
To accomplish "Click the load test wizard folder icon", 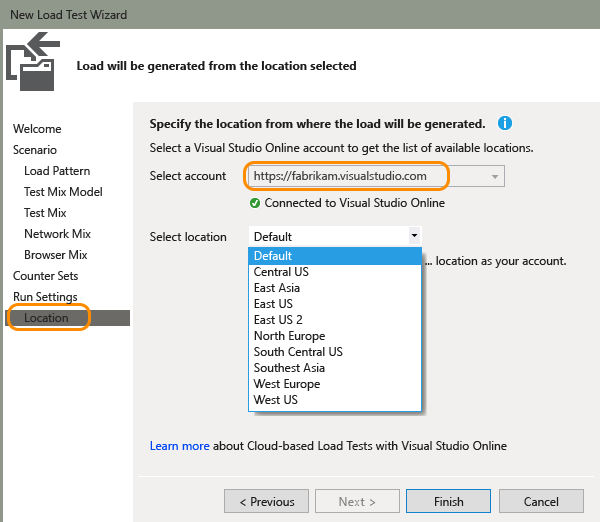I will [x=33, y=62].
